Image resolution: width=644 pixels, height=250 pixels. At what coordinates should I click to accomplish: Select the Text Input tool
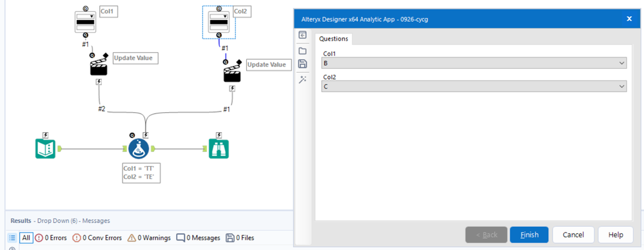pyautogui.click(x=45, y=149)
